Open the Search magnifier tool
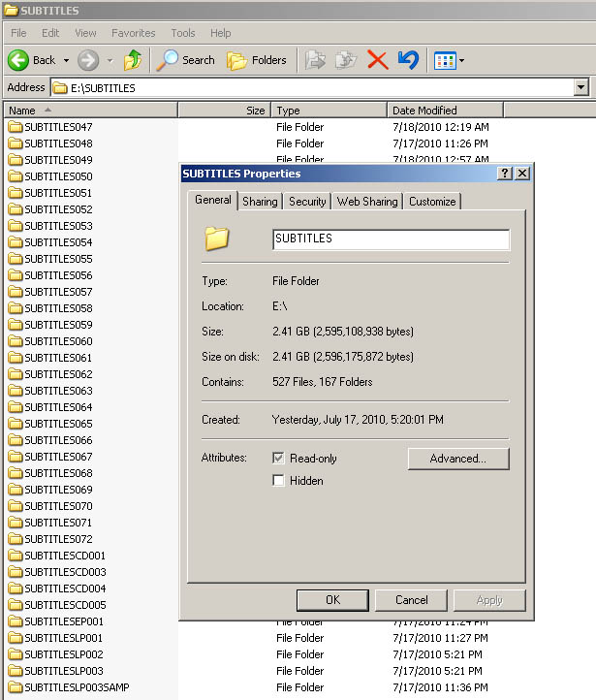This screenshot has height=700, width=596. [168, 60]
